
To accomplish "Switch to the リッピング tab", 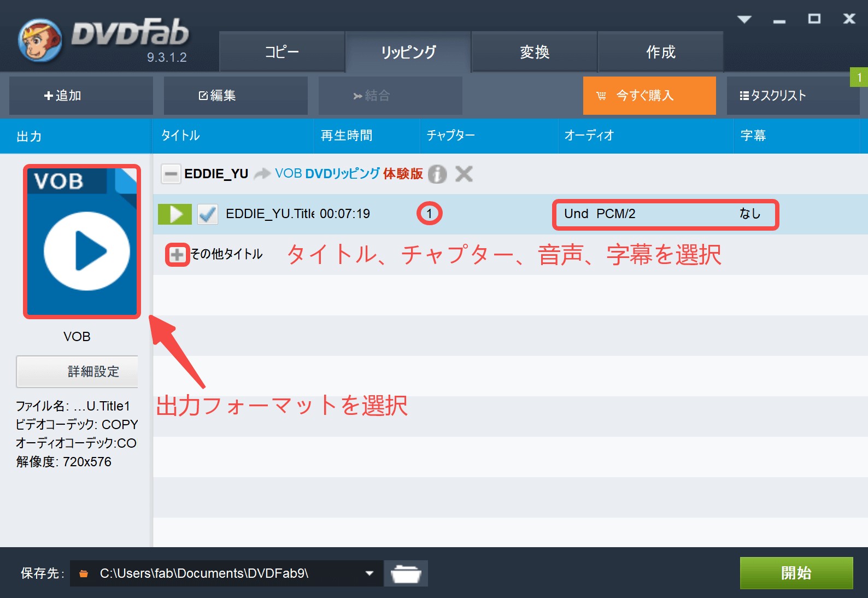I will coord(408,52).
